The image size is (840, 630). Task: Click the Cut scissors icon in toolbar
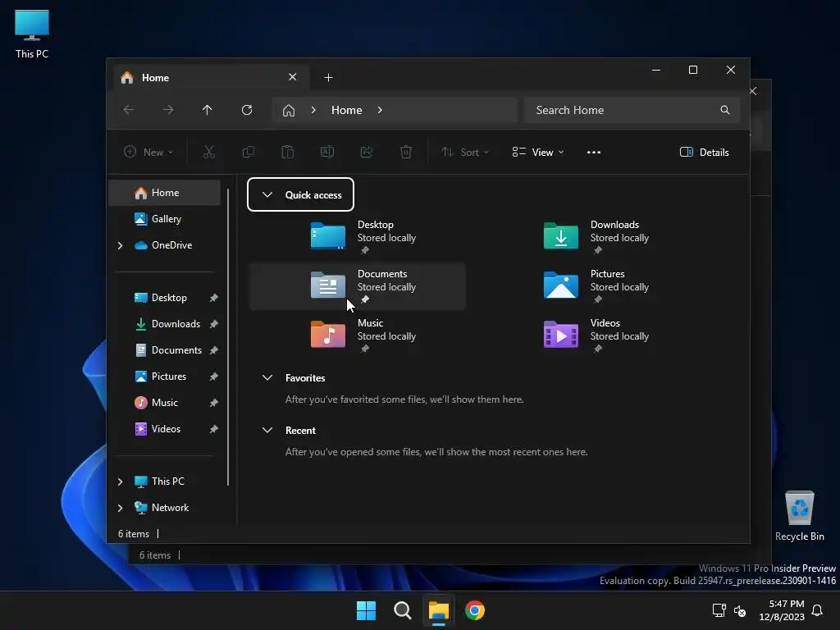pyautogui.click(x=209, y=152)
